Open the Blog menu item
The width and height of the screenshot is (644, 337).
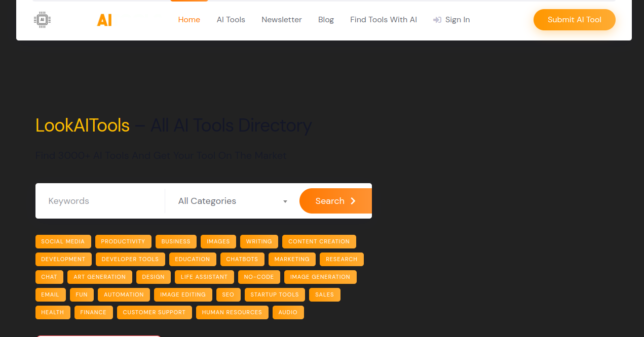point(326,20)
